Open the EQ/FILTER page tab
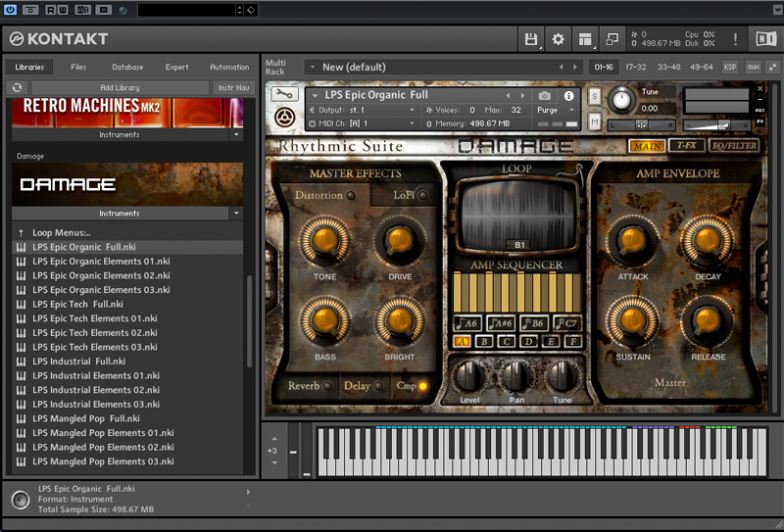The height and width of the screenshot is (532, 784). 734,146
